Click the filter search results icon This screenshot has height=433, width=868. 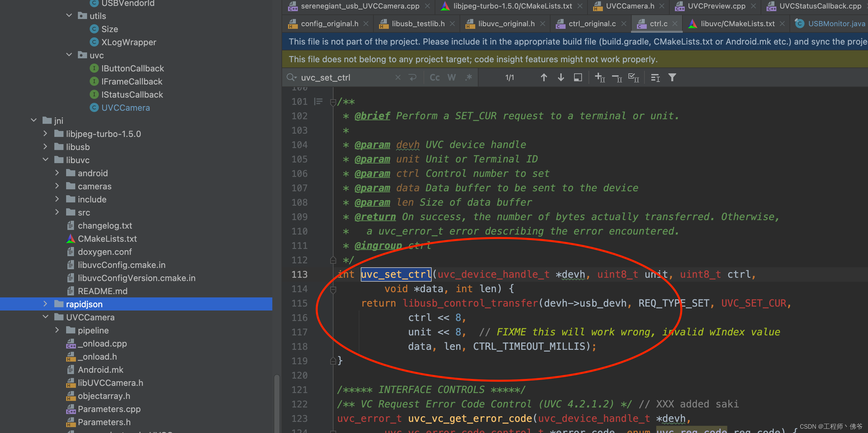tap(672, 78)
